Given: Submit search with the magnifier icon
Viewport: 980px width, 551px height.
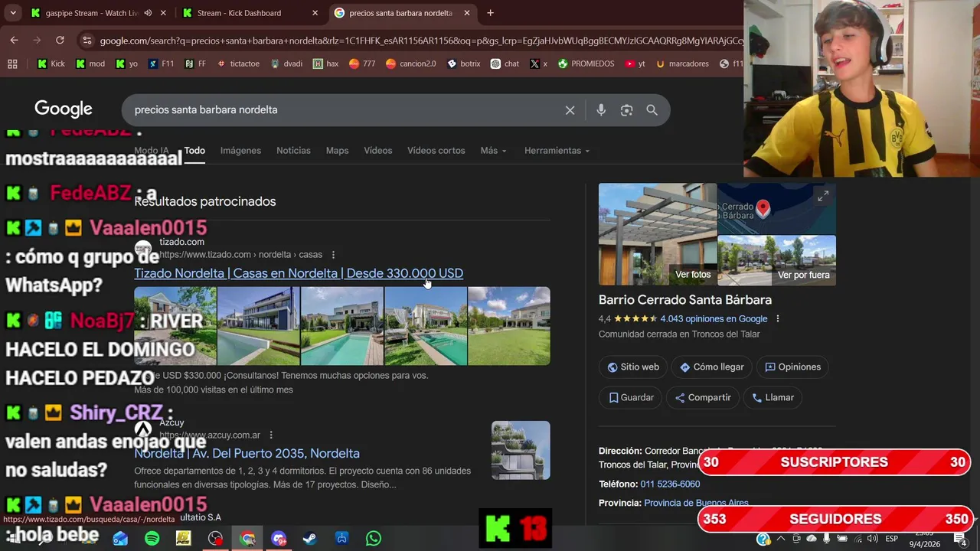Looking at the screenshot, I should [652, 110].
